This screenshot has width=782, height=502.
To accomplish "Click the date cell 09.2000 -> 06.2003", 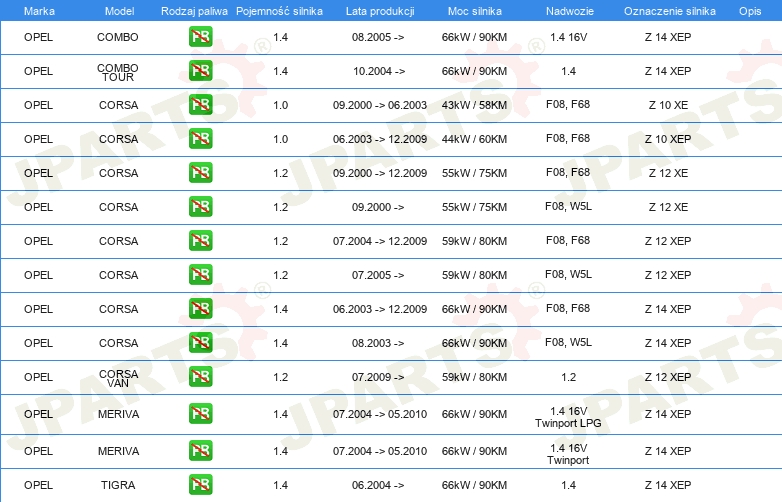I will 380,105.
